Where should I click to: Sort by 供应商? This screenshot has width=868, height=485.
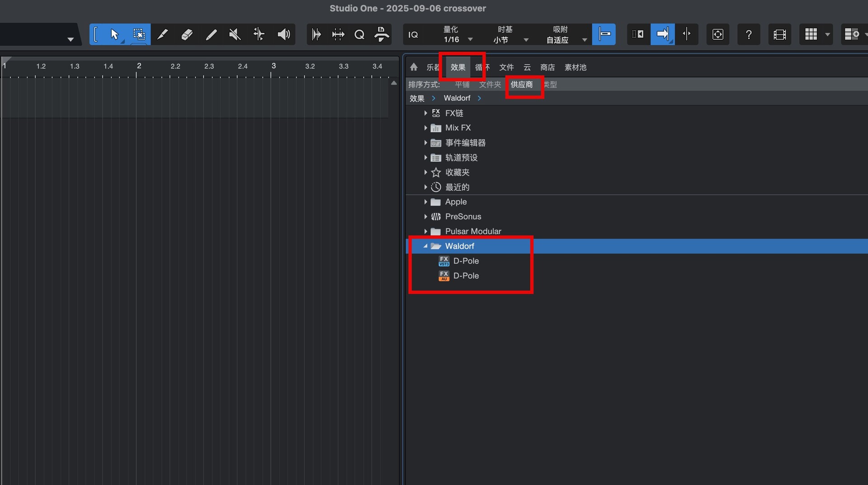coord(522,85)
